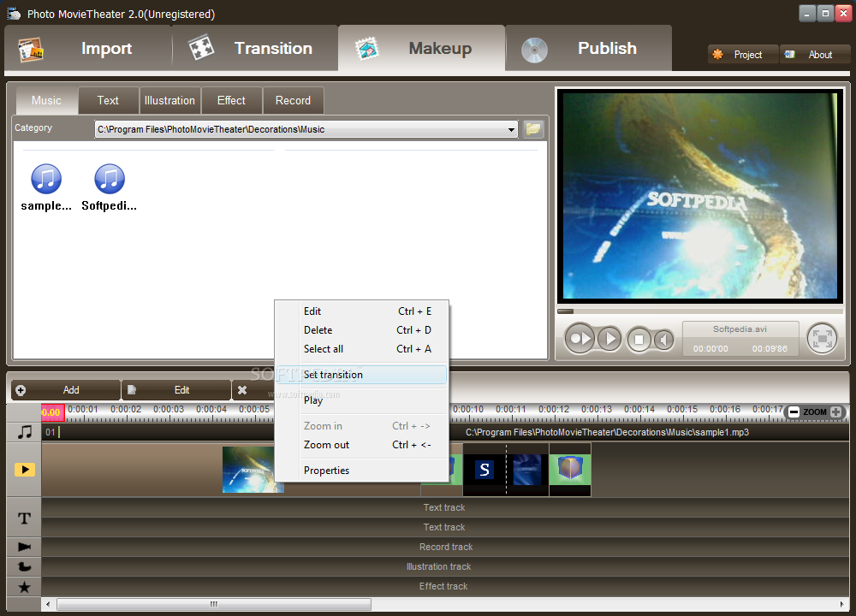Viewport: 856px width, 616px height.
Task: Select the sample... music file icon
Action: point(46,179)
